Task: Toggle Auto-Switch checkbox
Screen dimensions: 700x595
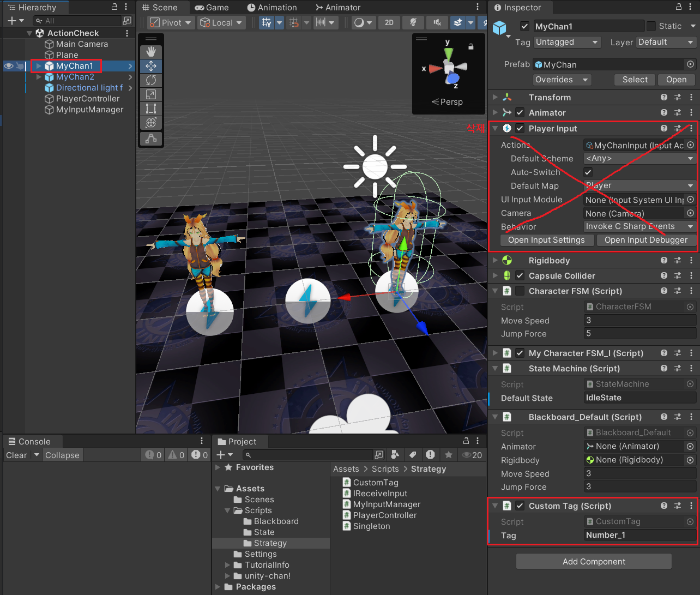Action: [588, 172]
